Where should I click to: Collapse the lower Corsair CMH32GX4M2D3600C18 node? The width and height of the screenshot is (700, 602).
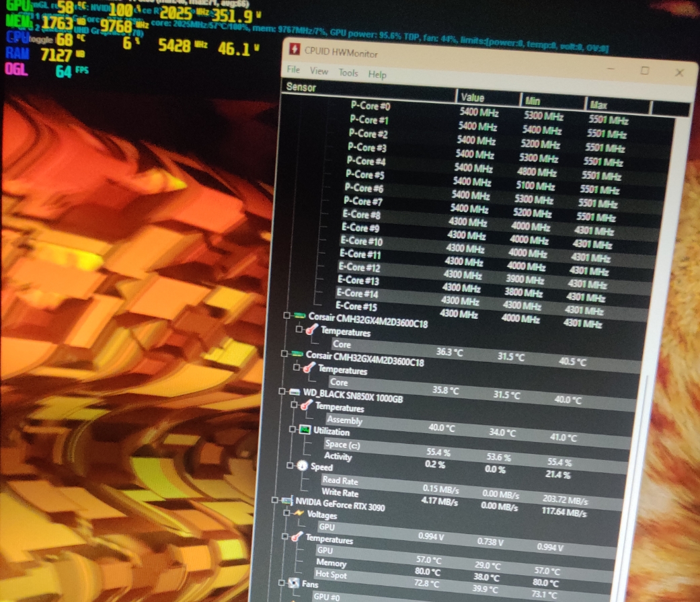pos(284,354)
